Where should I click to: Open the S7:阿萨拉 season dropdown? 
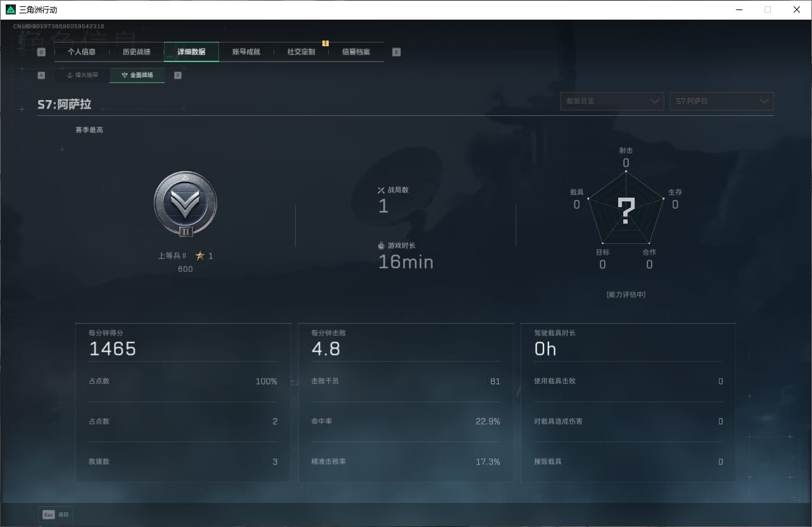721,101
